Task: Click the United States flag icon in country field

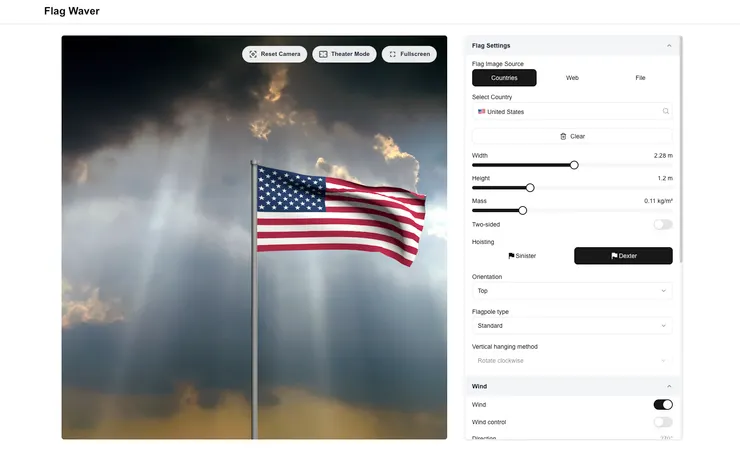Action: pos(481,112)
